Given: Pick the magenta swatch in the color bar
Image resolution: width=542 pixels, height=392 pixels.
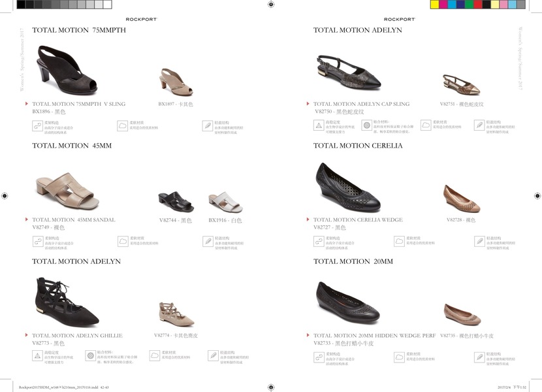Looking at the screenshot, I should coord(443,5).
